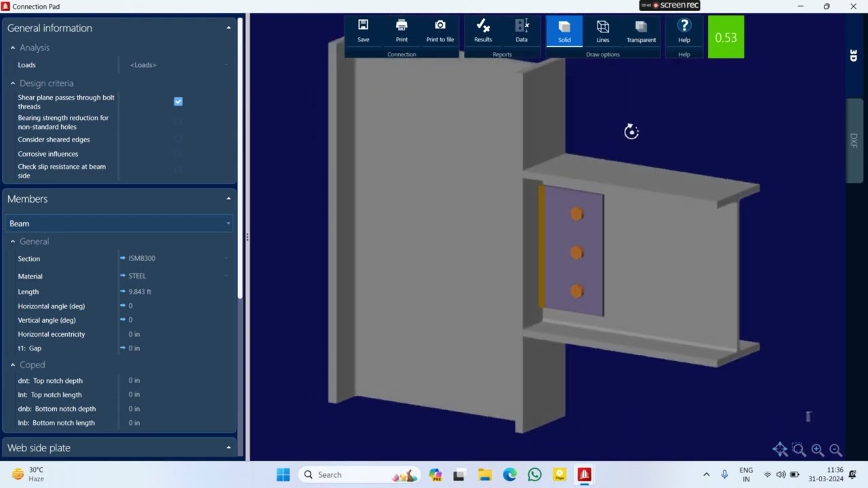
Task: Select the 3D view tab
Action: click(854, 56)
